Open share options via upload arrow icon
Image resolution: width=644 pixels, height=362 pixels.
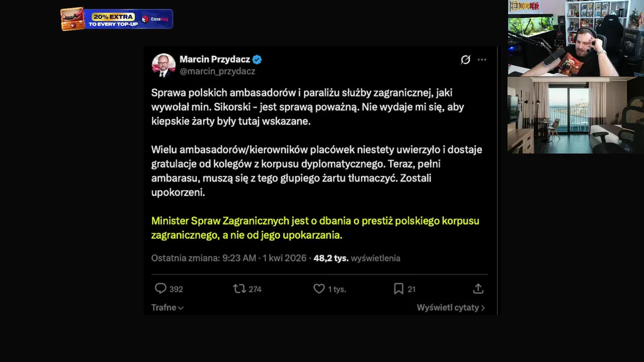pos(478,289)
